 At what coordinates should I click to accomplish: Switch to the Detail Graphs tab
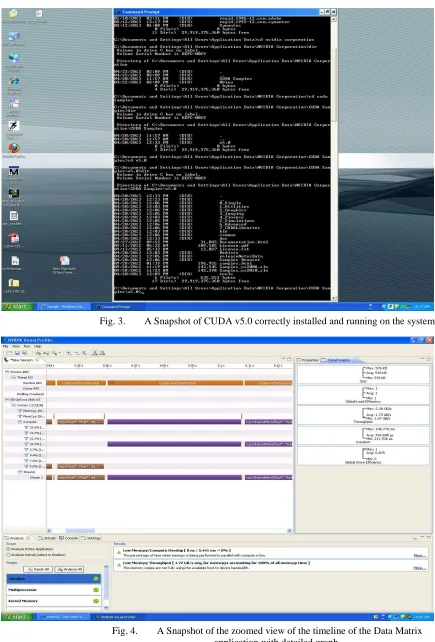pyautogui.click(x=338, y=360)
